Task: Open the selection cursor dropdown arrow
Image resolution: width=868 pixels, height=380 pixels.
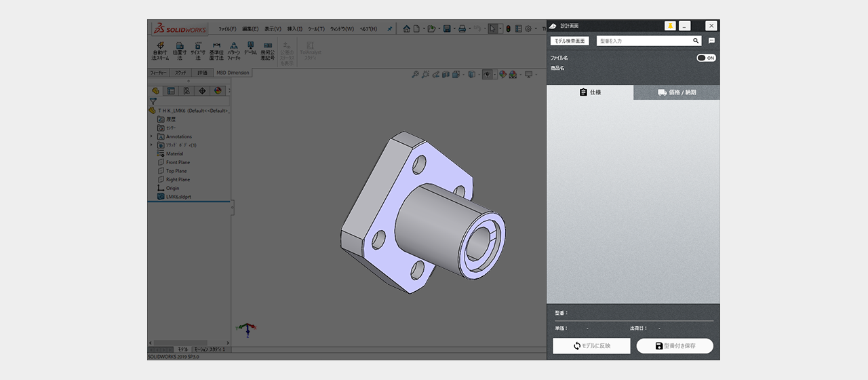Action: click(500, 29)
